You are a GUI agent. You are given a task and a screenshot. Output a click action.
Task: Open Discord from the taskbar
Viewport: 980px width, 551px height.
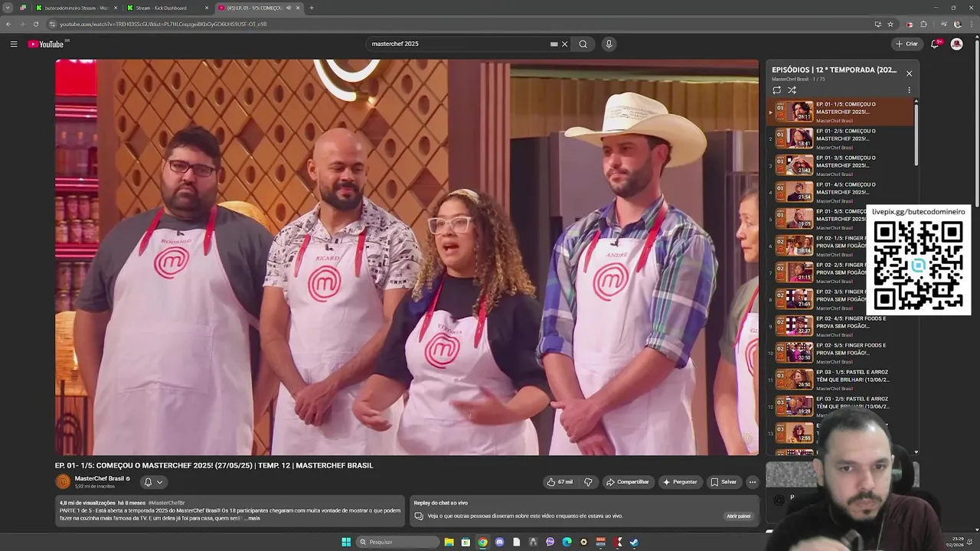click(x=499, y=542)
